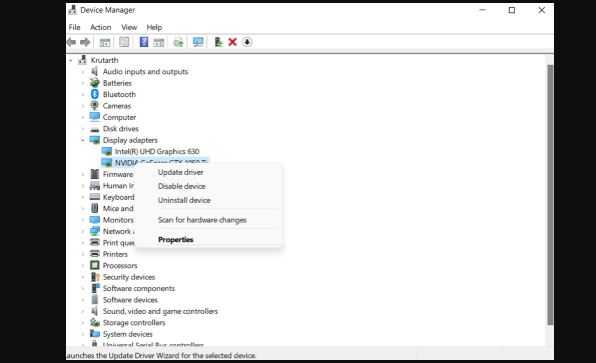Screen dimensions: 596x363
Task: Click the Back arrow toolbar icon
Action: [x=71, y=42]
